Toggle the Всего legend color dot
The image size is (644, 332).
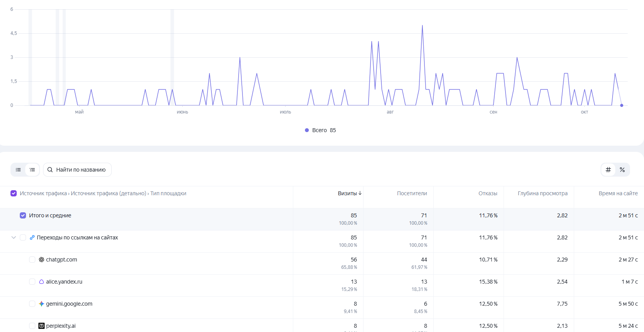(307, 130)
